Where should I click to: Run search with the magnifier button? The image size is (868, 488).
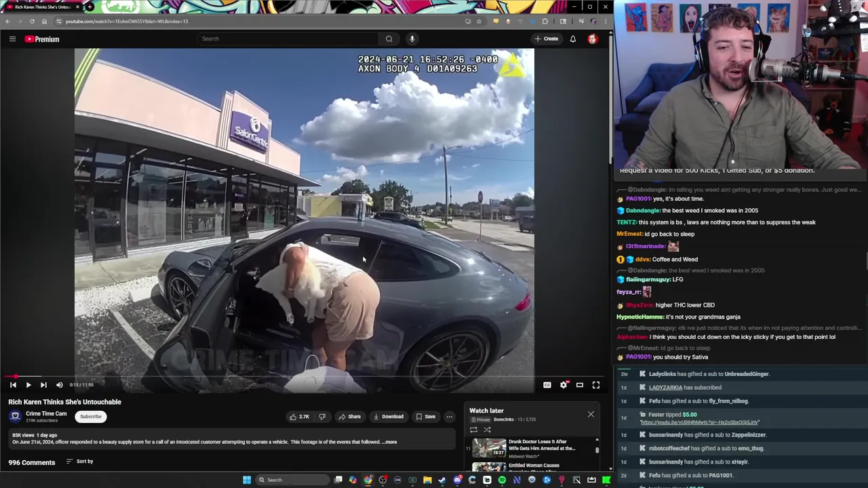[x=389, y=39]
